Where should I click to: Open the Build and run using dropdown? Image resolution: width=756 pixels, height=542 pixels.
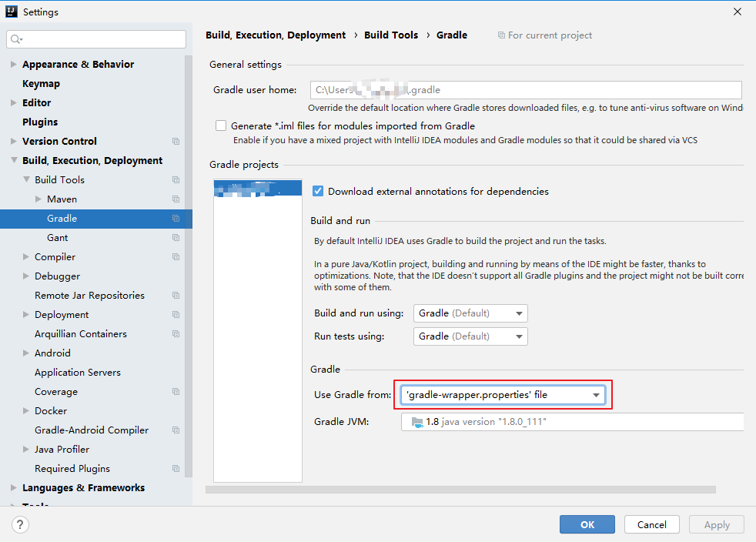[470, 313]
